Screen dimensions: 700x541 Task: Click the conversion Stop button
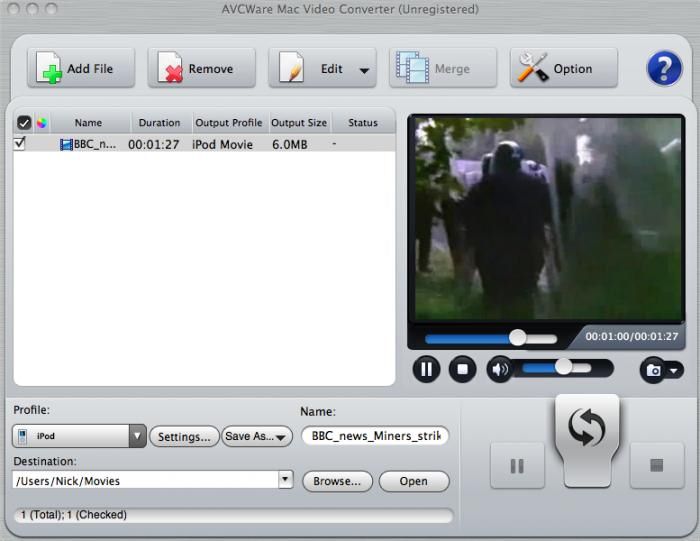[657, 466]
